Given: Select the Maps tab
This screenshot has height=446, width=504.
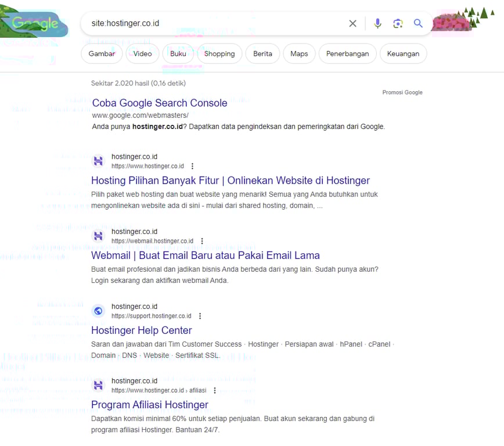Looking at the screenshot, I should [299, 53].
